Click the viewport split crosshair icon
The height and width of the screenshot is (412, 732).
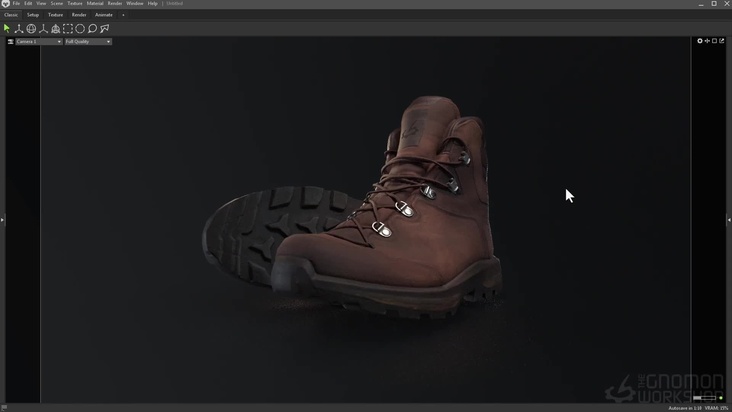point(707,41)
